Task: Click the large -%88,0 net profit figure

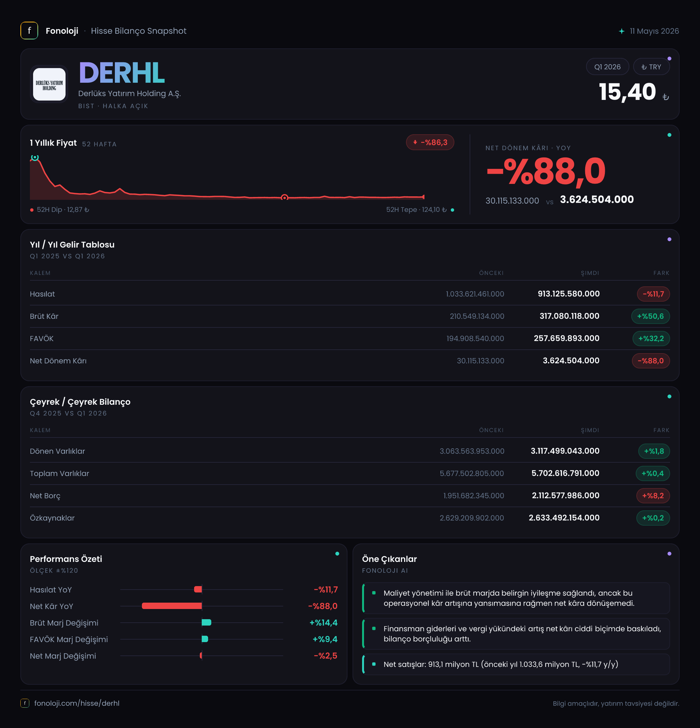Action: pos(546,171)
